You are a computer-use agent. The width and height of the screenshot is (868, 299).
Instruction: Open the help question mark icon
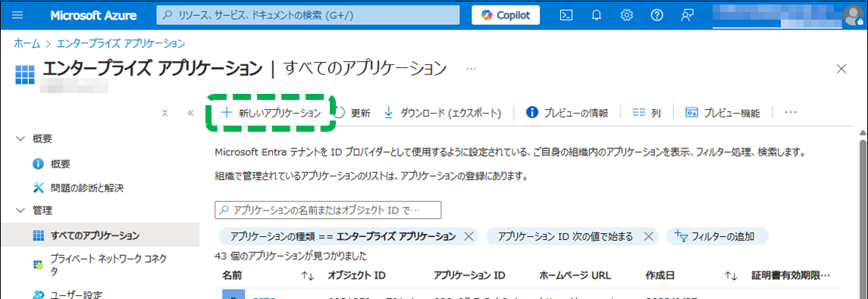pos(656,15)
